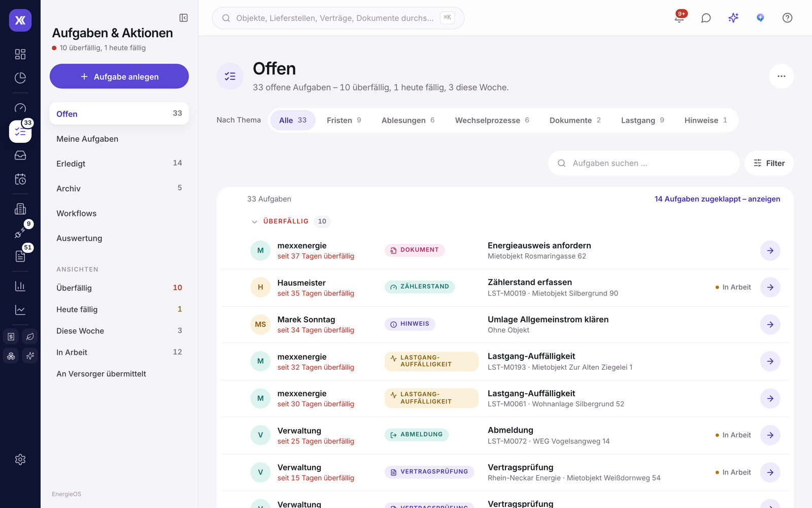Focus the Aufgaben suchen search field

coord(644,163)
